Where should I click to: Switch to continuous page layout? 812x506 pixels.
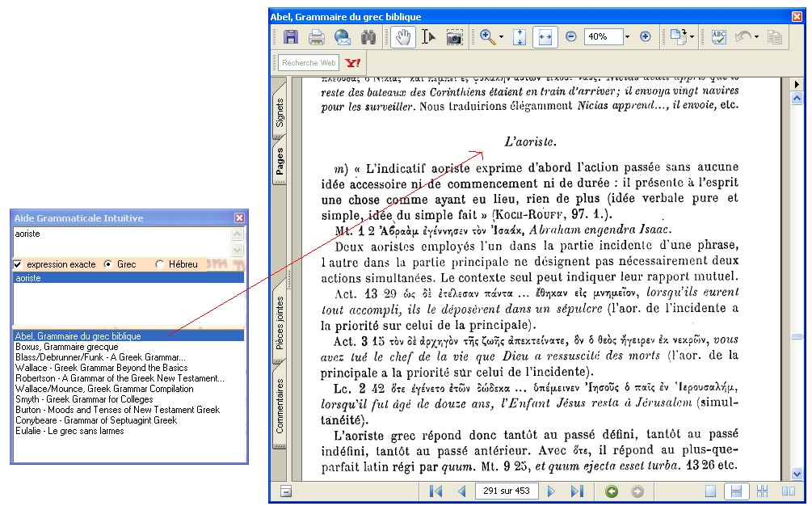(736, 491)
